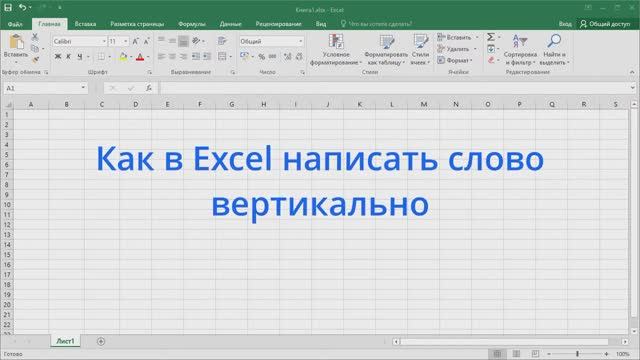The height and width of the screenshot is (360, 640).
Task: Click the insert function fx icon
Action: pyautogui.click(x=149, y=88)
